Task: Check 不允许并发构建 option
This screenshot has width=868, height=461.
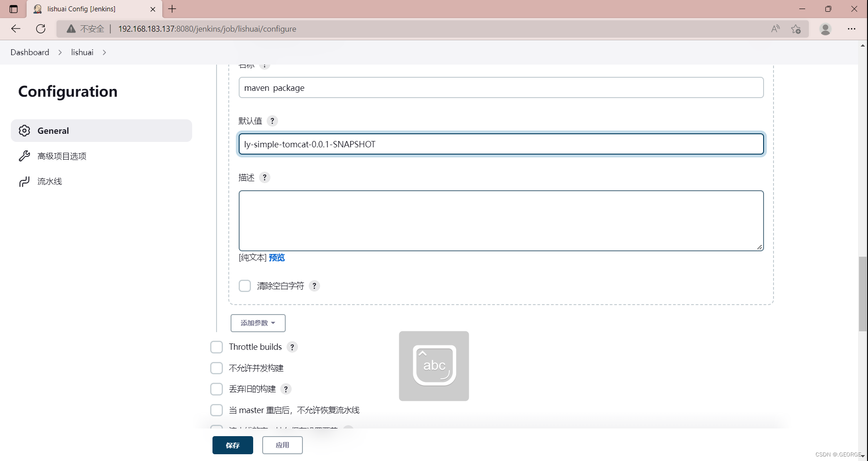Action: point(217,368)
